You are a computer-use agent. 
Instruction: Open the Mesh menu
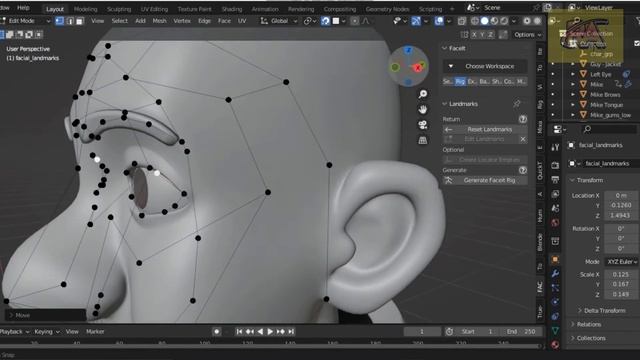point(159,21)
